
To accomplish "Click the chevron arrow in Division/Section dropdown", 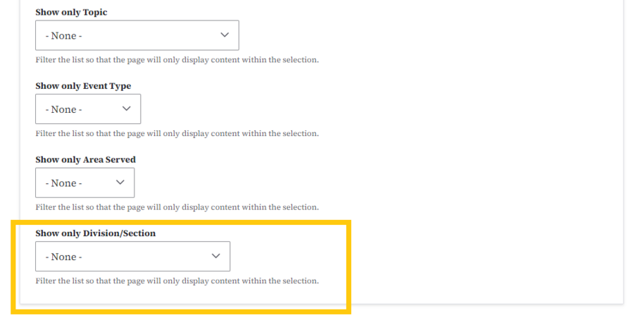I will pos(216,256).
